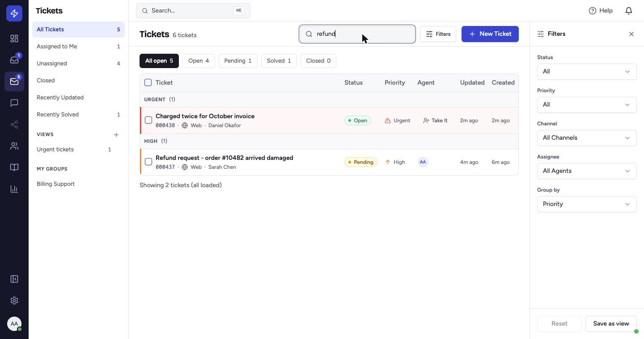Switch to the Closed 0 tab
Screen dimensions: 644x339
318,61
